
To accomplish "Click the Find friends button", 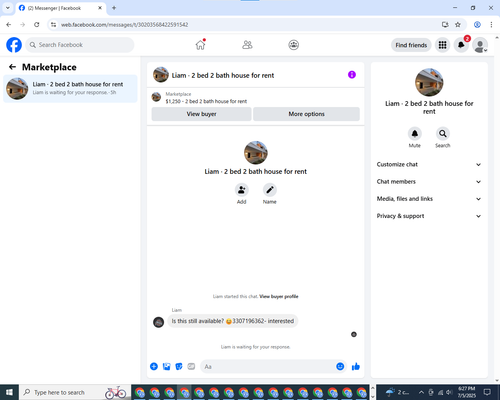I will pyautogui.click(x=411, y=45).
